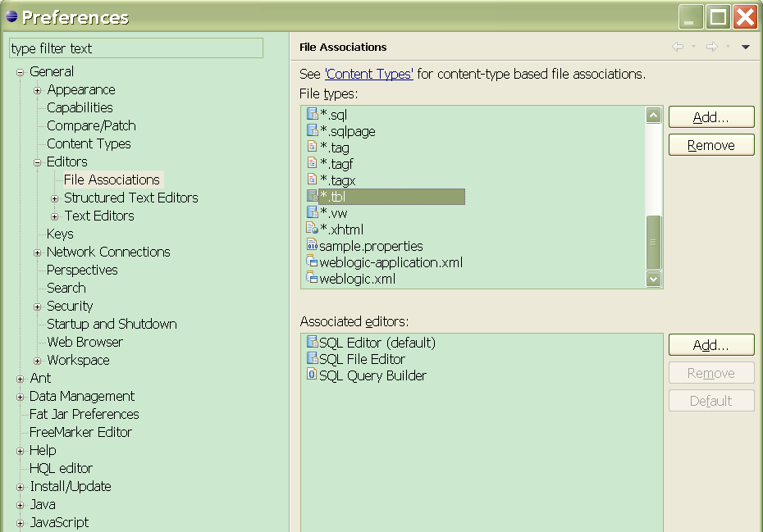Viewport: 763px width, 532px height.
Task: Open the Keys preference page
Action: [60, 234]
